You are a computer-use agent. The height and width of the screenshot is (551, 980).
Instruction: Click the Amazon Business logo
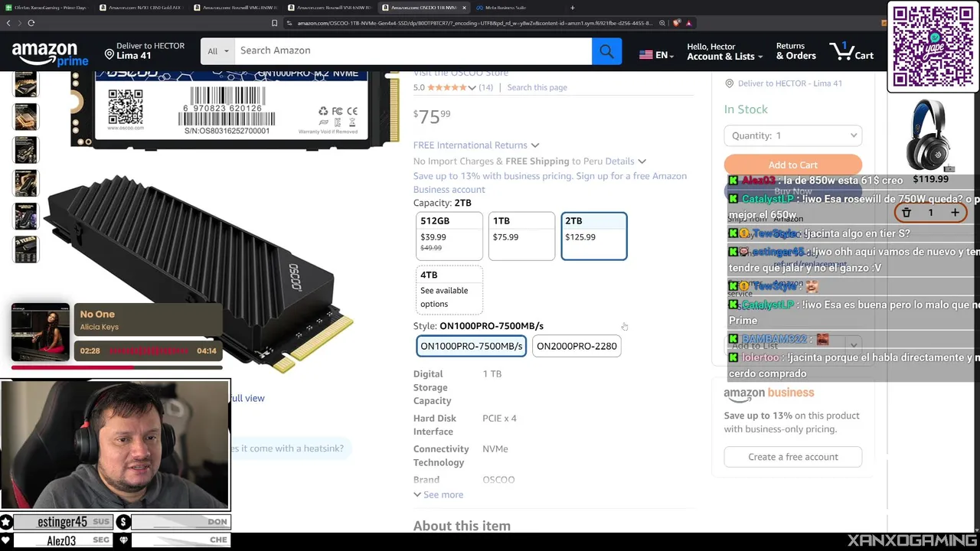coord(769,393)
